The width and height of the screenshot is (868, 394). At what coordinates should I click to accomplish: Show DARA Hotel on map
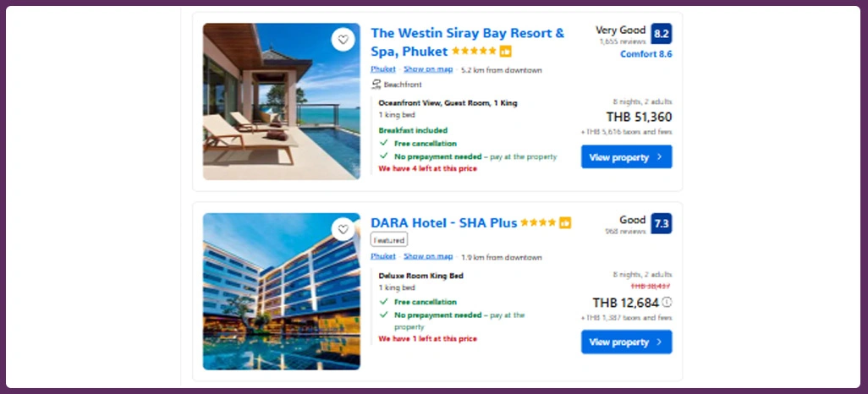coord(428,256)
